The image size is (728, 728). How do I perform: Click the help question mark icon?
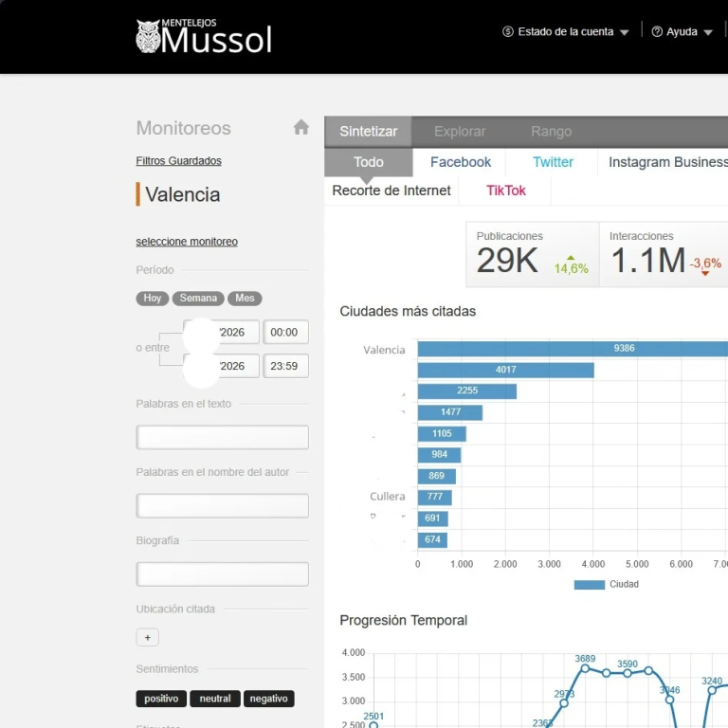[x=657, y=31]
